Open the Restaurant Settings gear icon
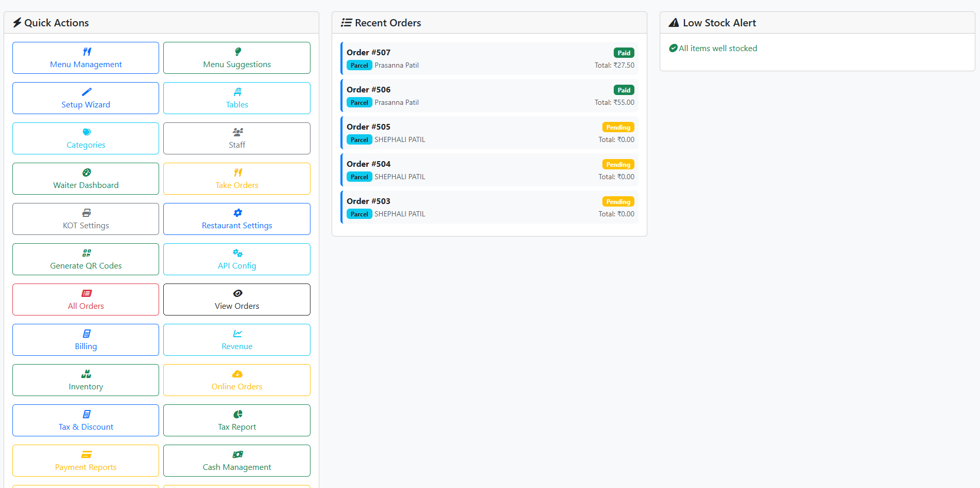The image size is (980, 488). 237,212
